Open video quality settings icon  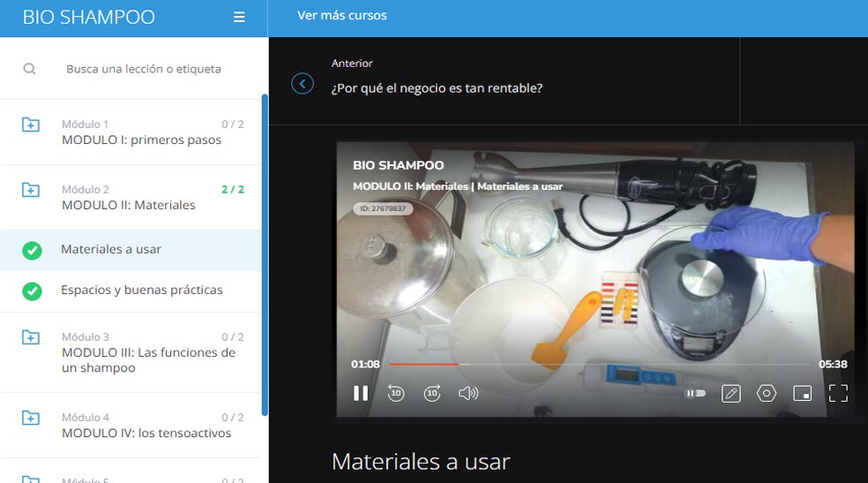click(767, 393)
